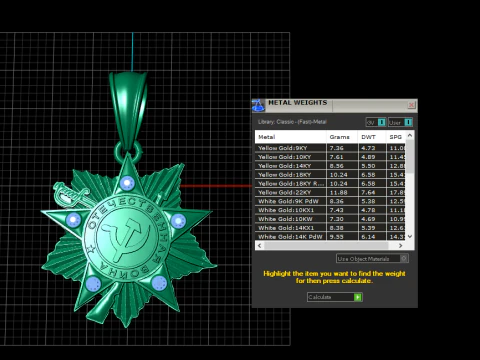This screenshot has width=480, height=360.
Task: Click the 7.61 grams cell for 10KY
Action: point(342,157)
